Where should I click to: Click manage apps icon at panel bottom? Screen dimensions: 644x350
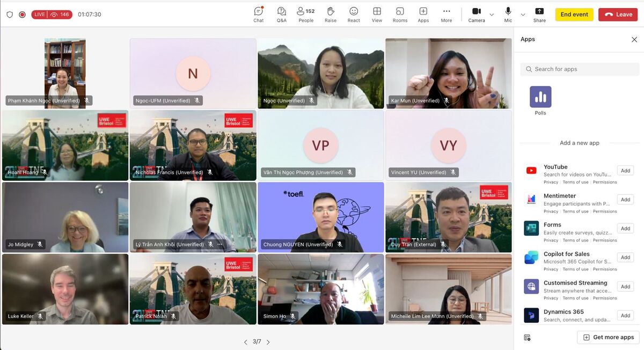coord(527,337)
